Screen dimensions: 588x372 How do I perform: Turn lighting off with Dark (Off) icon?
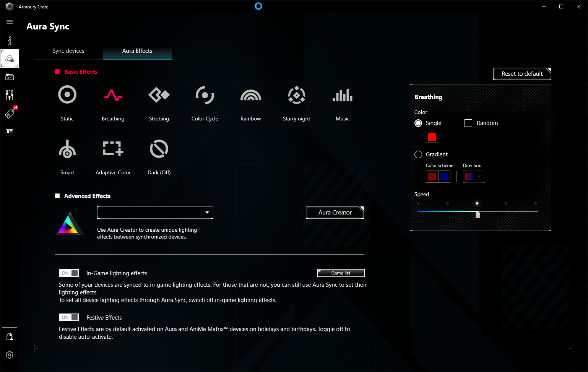pyautogui.click(x=159, y=149)
